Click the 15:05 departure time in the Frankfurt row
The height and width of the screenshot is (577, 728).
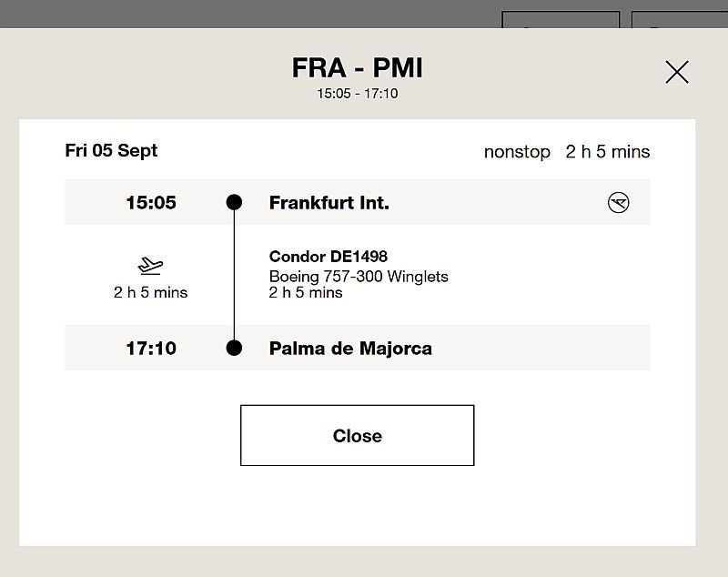pos(150,203)
